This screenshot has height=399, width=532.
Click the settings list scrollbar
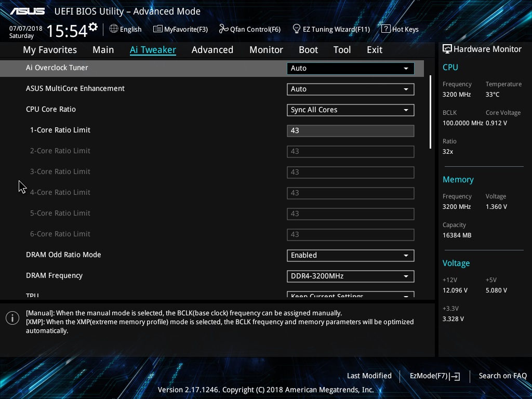click(430, 112)
